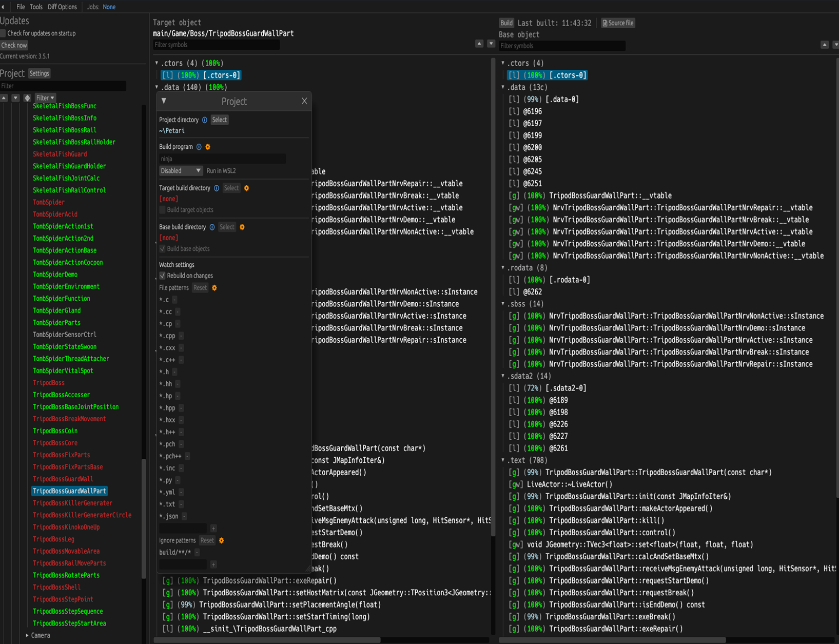Open the Disabled WSL2 dropdown
The height and width of the screenshot is (644, 839).
click(x=181, y=171)
